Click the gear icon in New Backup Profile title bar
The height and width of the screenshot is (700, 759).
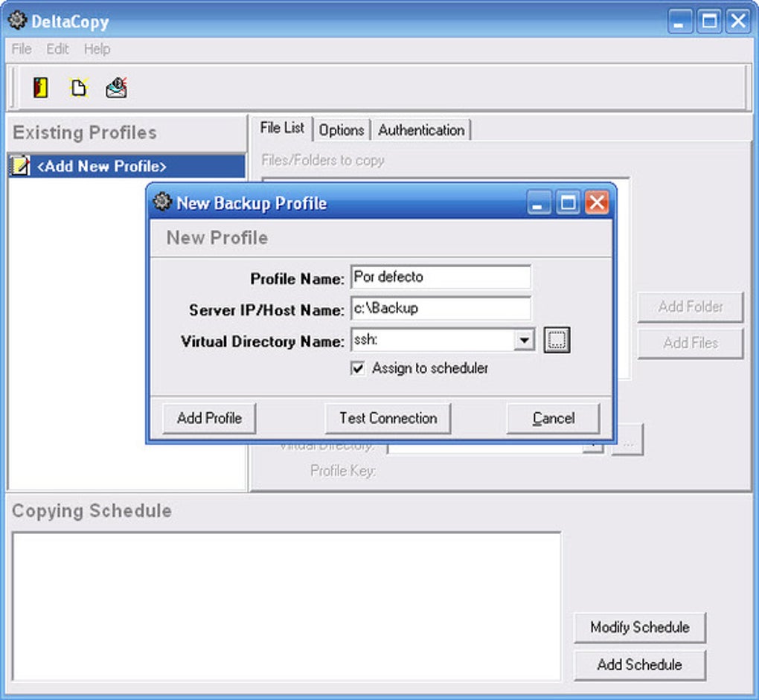pos(163,202)
